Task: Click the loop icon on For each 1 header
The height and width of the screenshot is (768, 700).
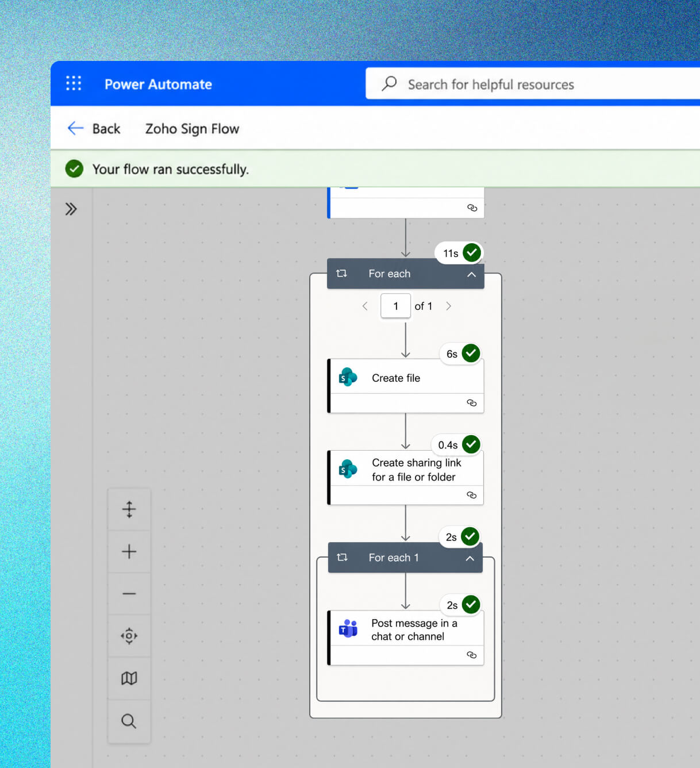Action: [x=342, y=558]
